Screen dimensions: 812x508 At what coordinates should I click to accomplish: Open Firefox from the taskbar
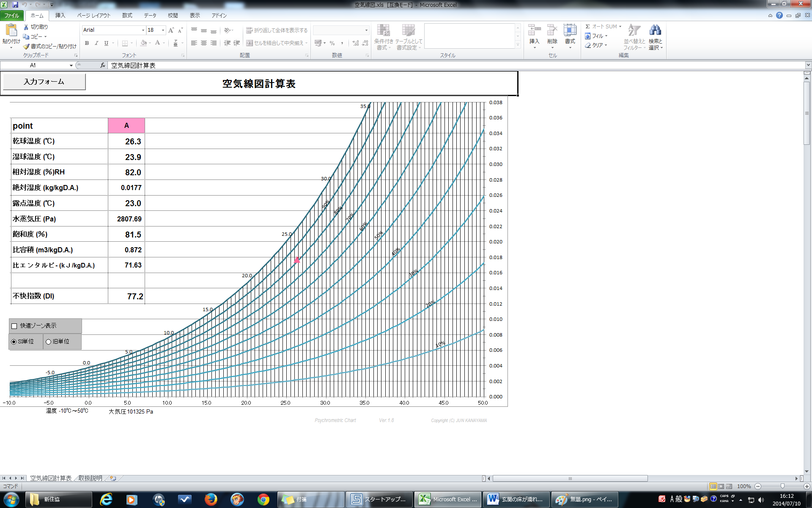pos(211,500)
